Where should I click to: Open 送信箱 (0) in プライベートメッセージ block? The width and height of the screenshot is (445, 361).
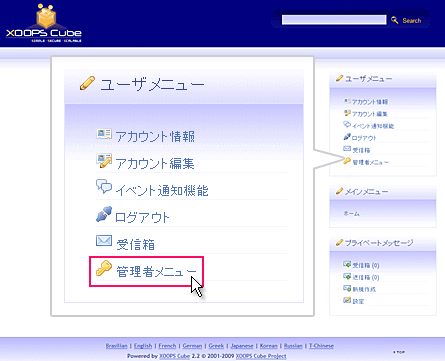366,277
